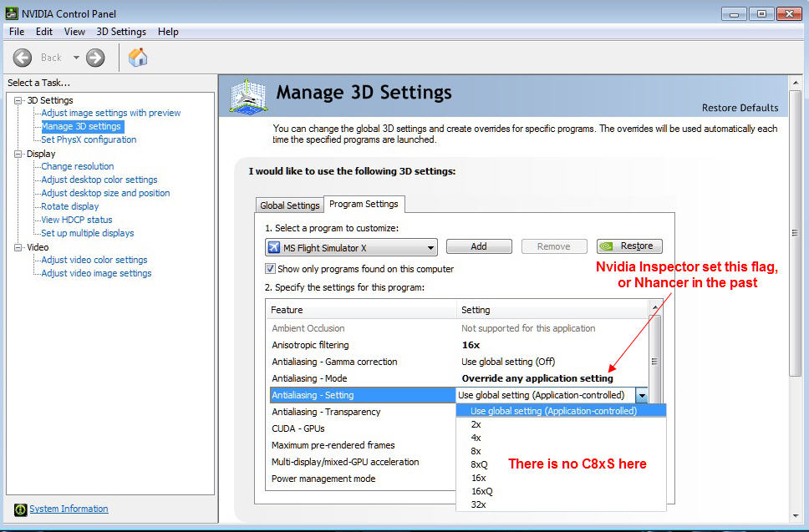809x532 pixels.
Task: Select 32x antialiasing option
Action: pos(562,504)
